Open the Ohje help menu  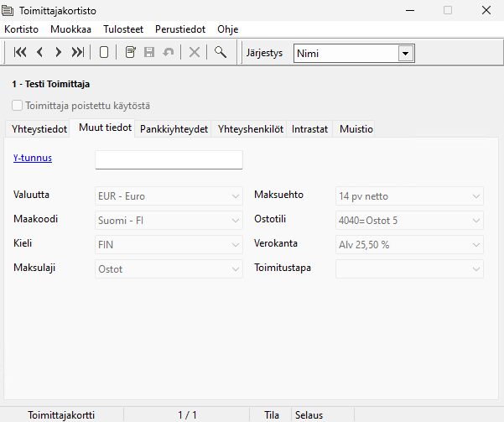[x=228, y=29]
